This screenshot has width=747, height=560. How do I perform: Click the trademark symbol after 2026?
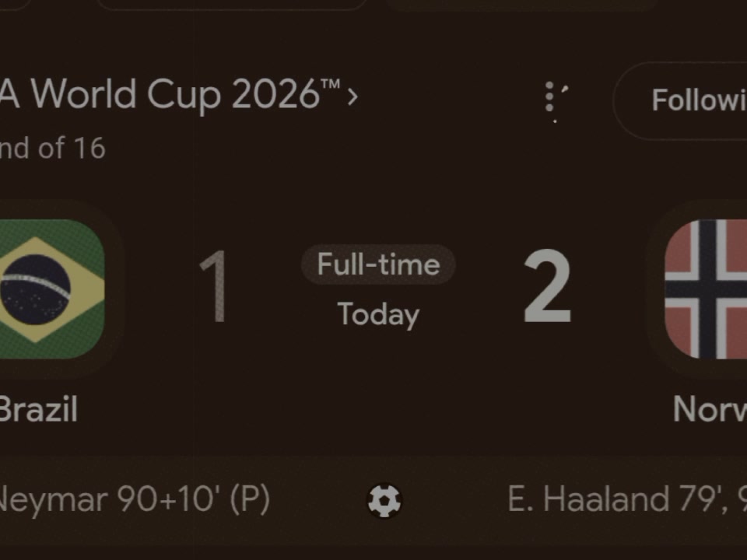[331, 85]
